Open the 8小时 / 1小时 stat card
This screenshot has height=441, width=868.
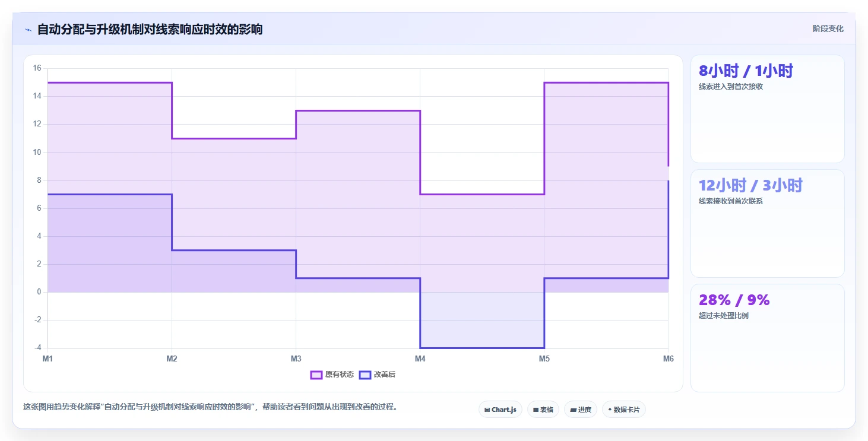[767, 109]
